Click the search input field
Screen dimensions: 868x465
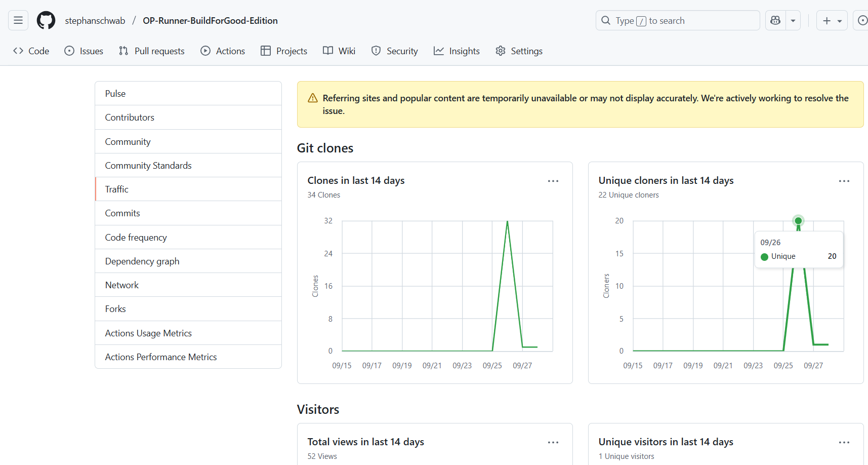(678, 21)
